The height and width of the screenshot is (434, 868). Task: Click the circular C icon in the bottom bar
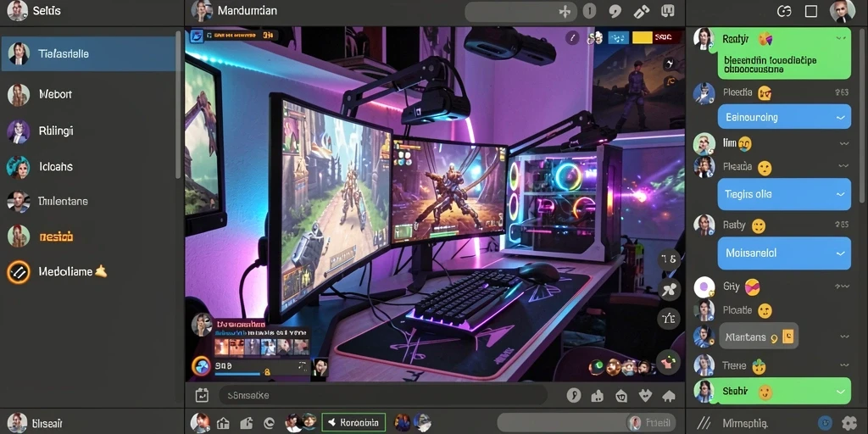click(270, 424)
